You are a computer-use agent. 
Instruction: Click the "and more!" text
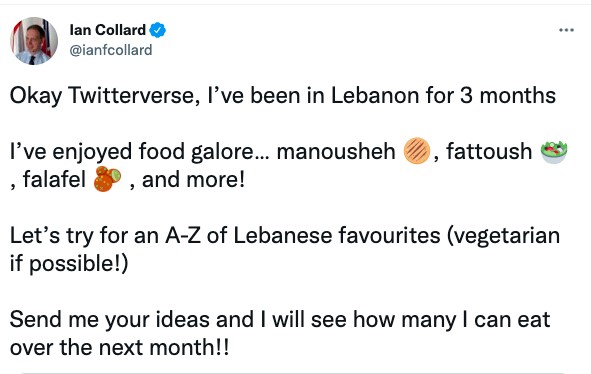(x=193, y=179)
